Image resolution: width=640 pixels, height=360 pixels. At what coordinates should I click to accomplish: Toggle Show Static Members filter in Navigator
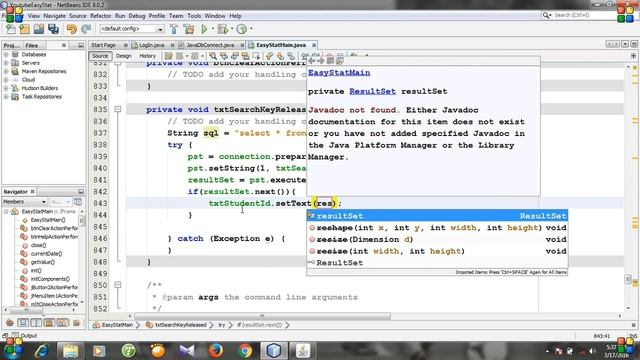(x=36, y=323)
